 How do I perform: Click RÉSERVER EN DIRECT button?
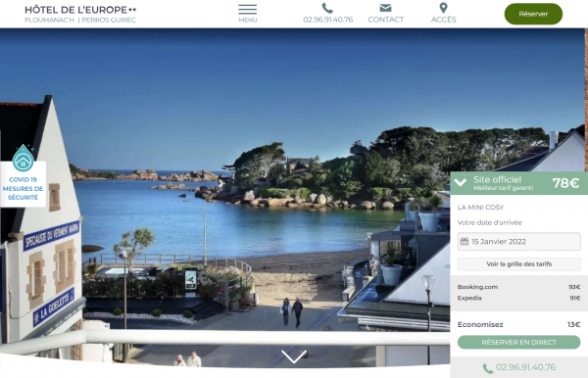[x=518, y=342]
